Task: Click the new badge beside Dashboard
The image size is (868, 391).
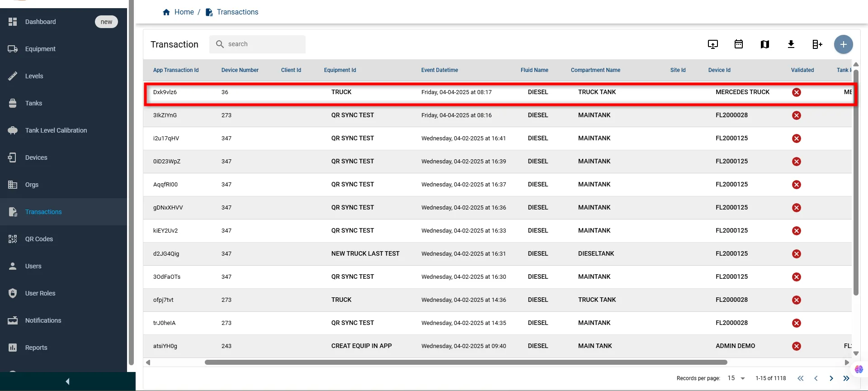Action: pos(106,22)
